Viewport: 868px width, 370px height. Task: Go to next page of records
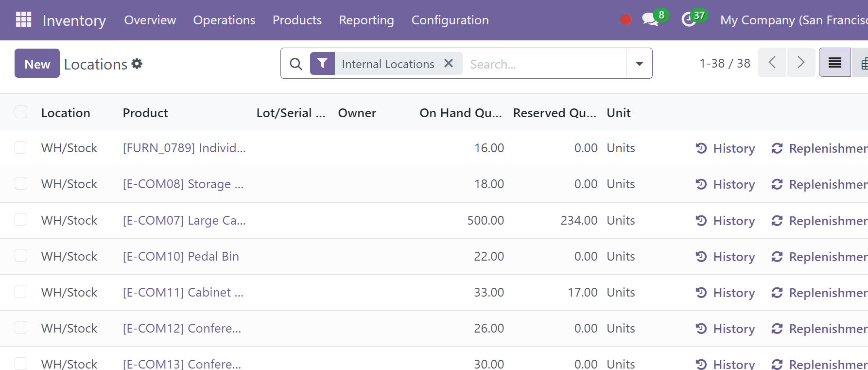coord(801,62)
